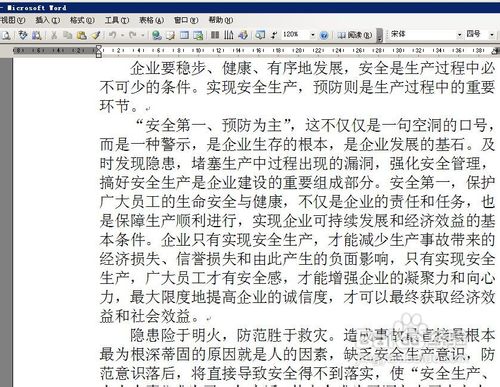Click the Cut scissors icon
This screenshot has width=500, height=387.
coord(54,35)
